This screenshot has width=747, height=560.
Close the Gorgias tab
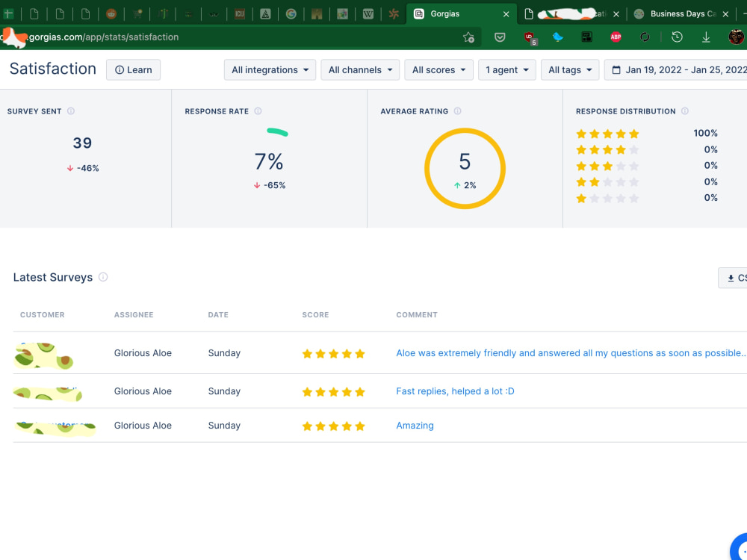(x=506, y=14)
